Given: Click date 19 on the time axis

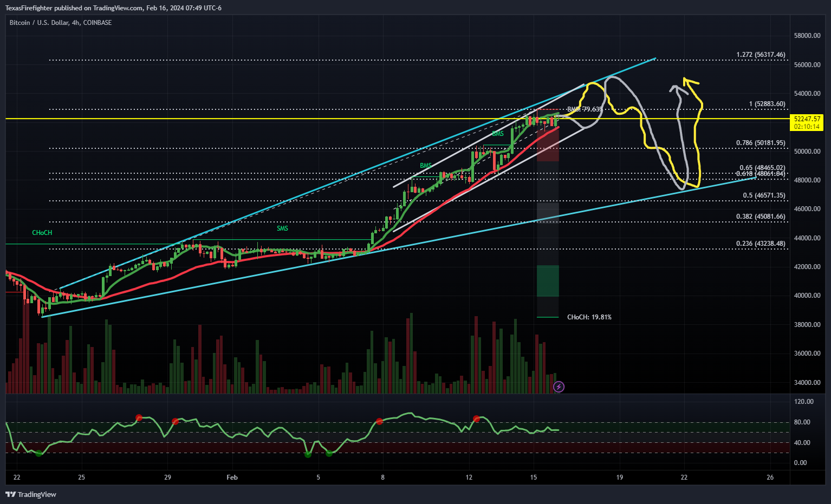Looking at the screenshot, I should pos(619,477).
